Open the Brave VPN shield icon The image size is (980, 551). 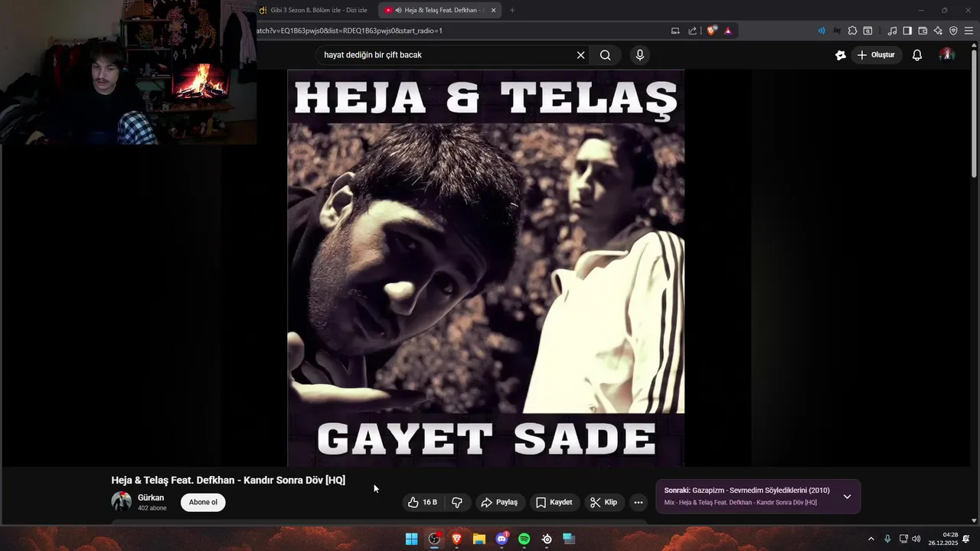pos(953,31)
